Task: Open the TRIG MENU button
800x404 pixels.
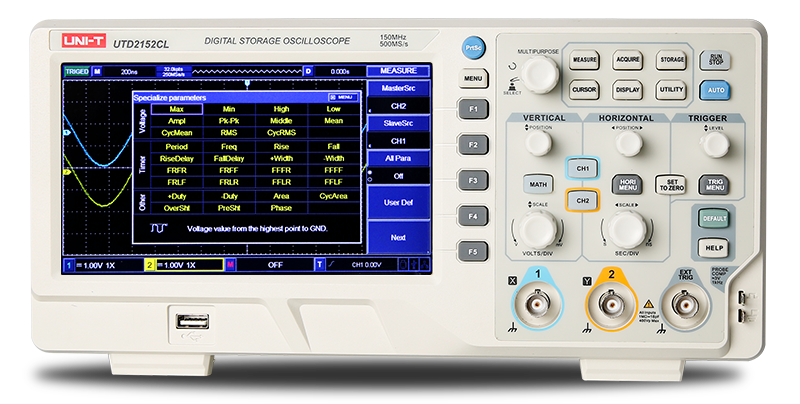Action: (x=715, y=185)
